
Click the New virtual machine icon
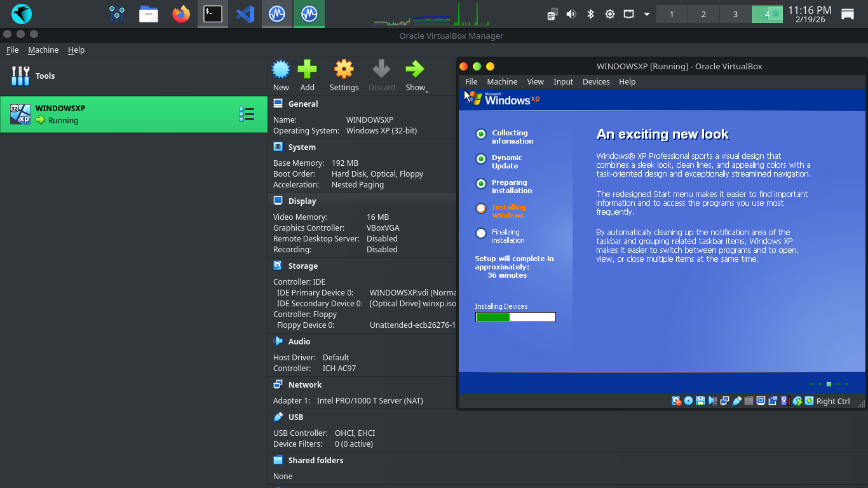[281, 70]
